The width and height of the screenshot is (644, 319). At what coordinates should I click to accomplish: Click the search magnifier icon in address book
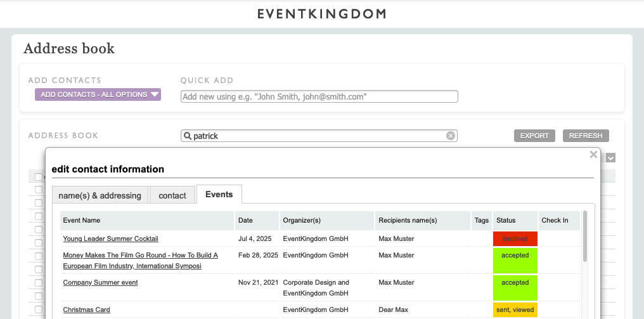coord(187,136)
